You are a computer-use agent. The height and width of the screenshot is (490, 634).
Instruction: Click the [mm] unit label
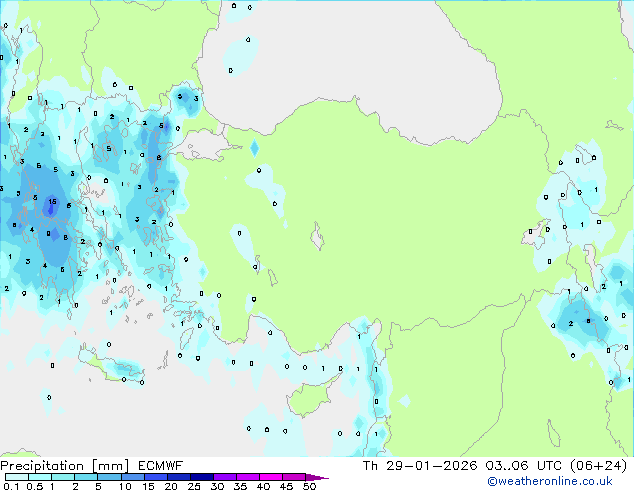109,465
